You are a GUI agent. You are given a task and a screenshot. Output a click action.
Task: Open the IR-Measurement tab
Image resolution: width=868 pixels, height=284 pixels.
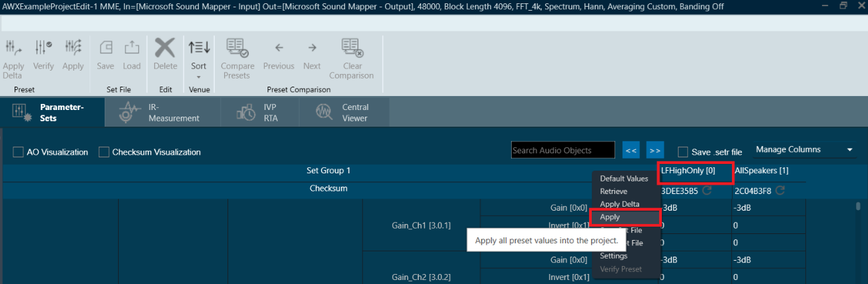(162, 112)
